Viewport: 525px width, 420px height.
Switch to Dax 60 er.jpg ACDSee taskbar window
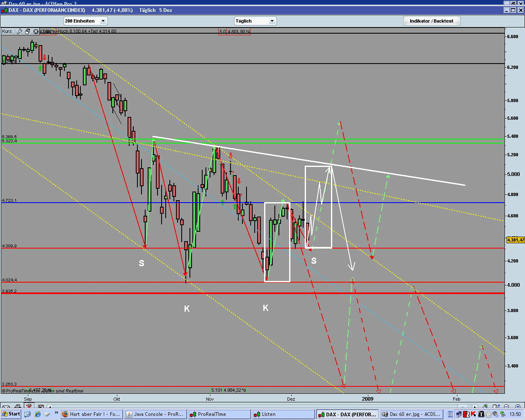pyautogui.click(x=411, y=414)
